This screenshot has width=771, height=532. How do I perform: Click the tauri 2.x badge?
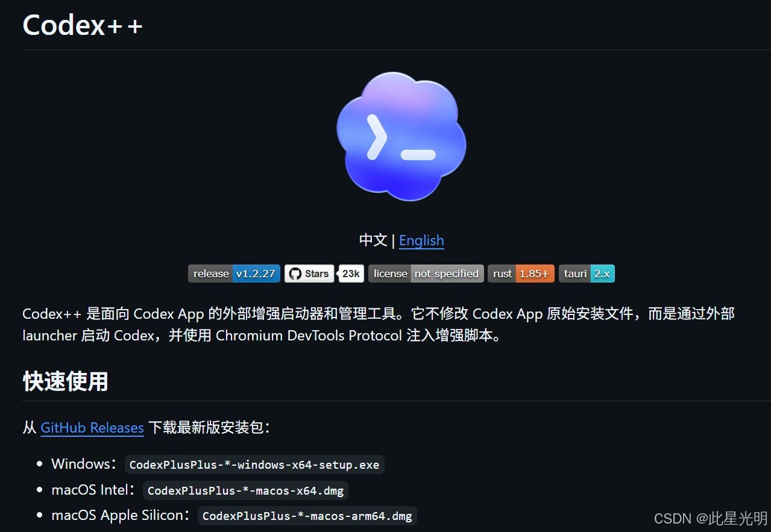pyautogui.click(x=587, y=274)
